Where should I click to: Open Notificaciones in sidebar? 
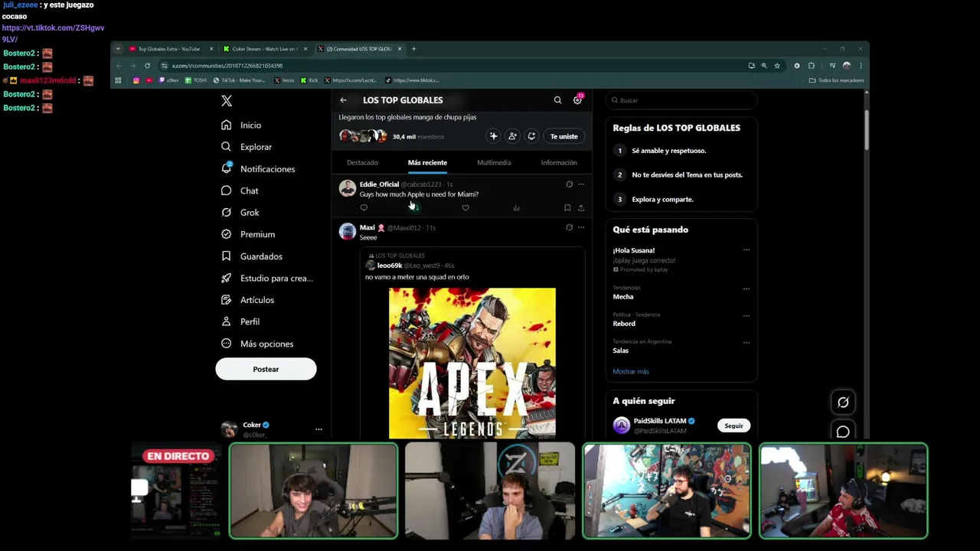(258, 168)
